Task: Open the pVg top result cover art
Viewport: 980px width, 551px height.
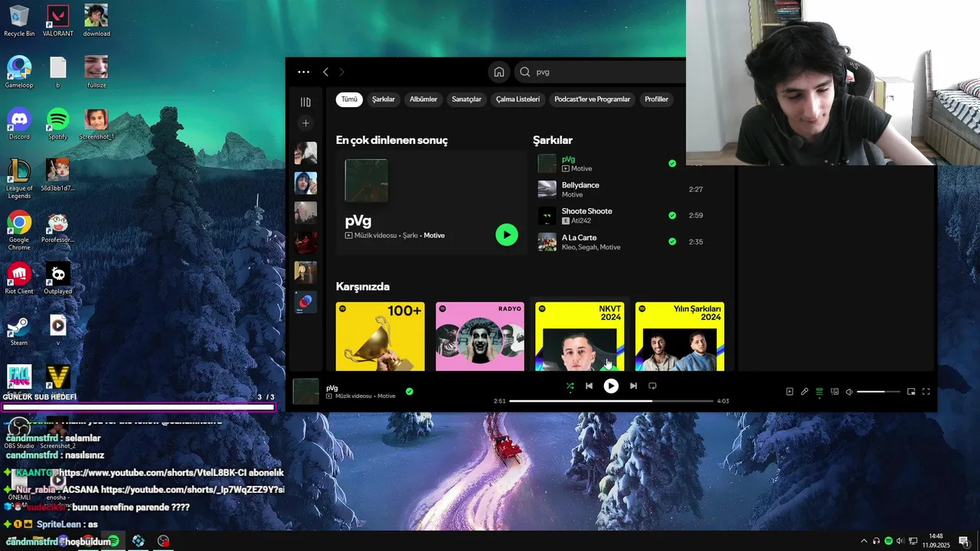Action: 366,181
